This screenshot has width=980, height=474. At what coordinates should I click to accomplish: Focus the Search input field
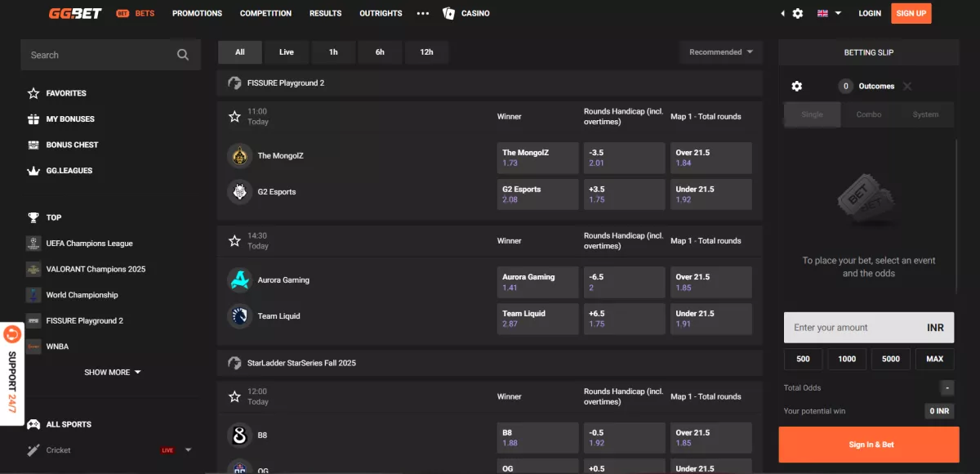coord(110,55)
